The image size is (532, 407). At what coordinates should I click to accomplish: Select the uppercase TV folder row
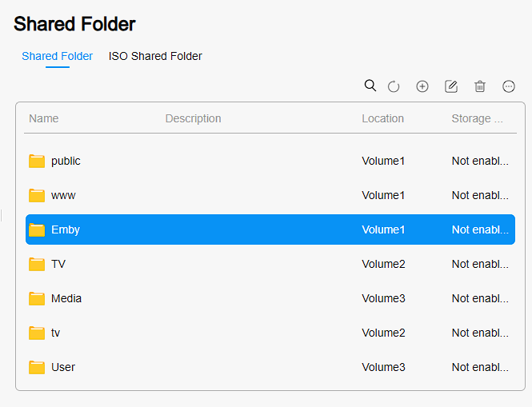(270, 264)
